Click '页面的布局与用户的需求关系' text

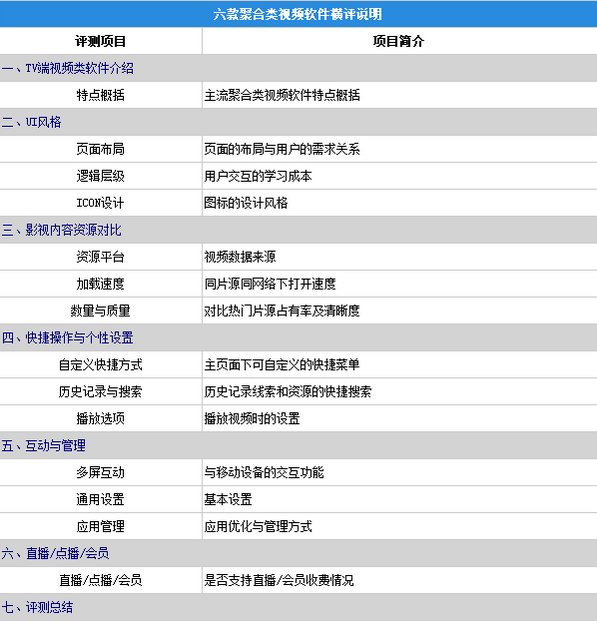(282, 149)
